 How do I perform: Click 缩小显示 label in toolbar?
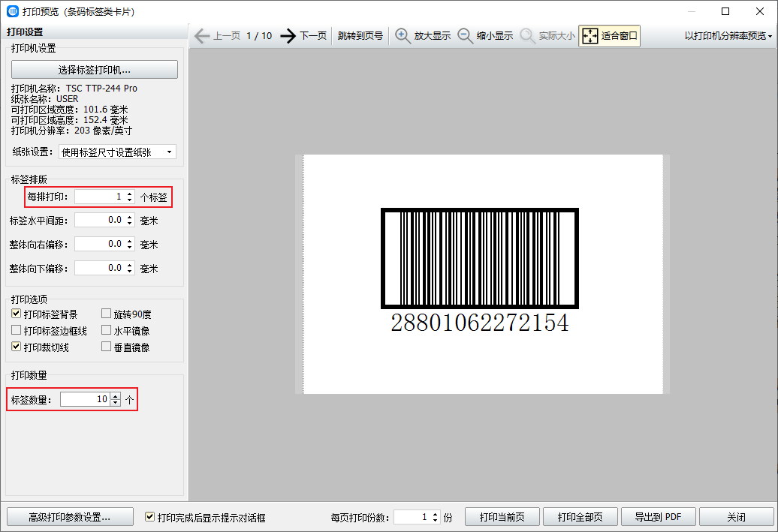coord(495,36)
